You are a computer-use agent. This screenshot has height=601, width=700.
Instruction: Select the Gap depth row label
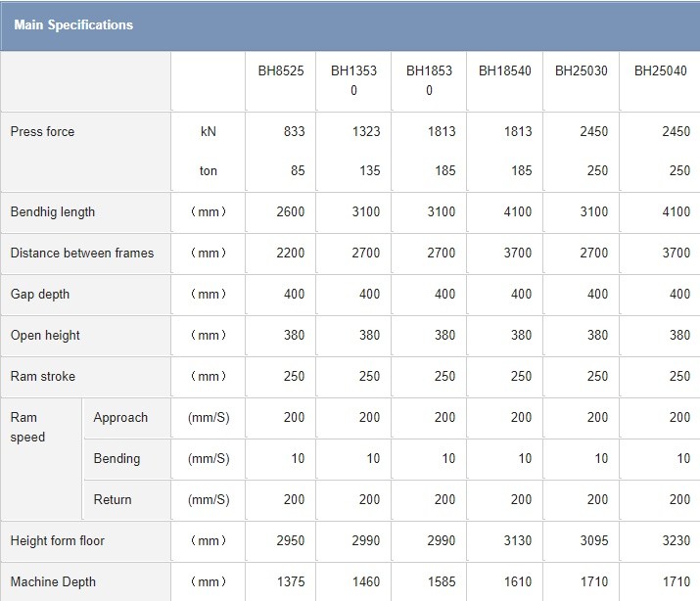pos(40,295)
